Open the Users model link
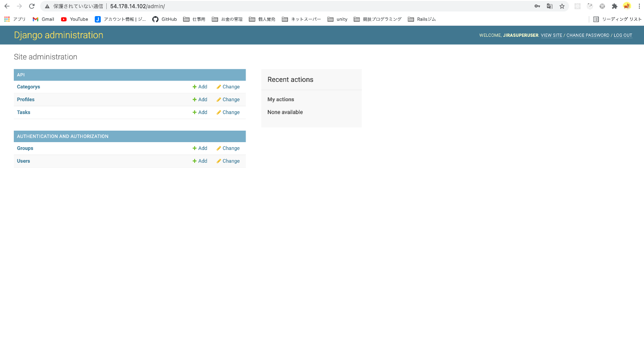This screenshot has width=644, height=362. (23, 161)
